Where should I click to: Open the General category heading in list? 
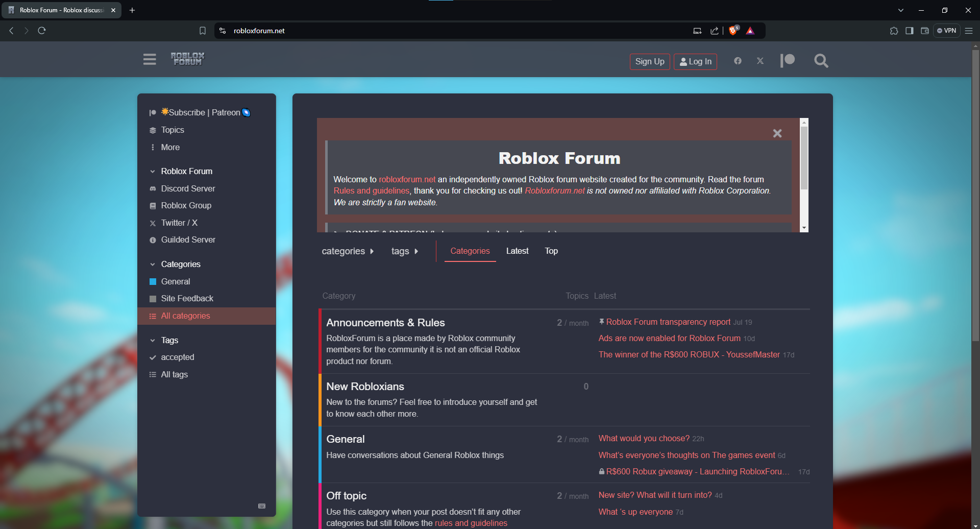point(346,439)
